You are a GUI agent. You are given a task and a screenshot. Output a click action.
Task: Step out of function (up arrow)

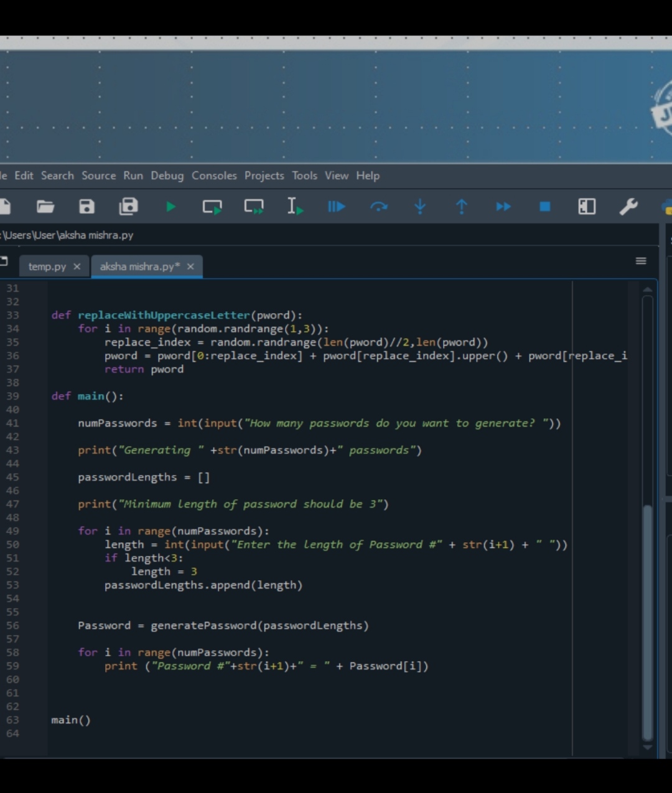462,207
